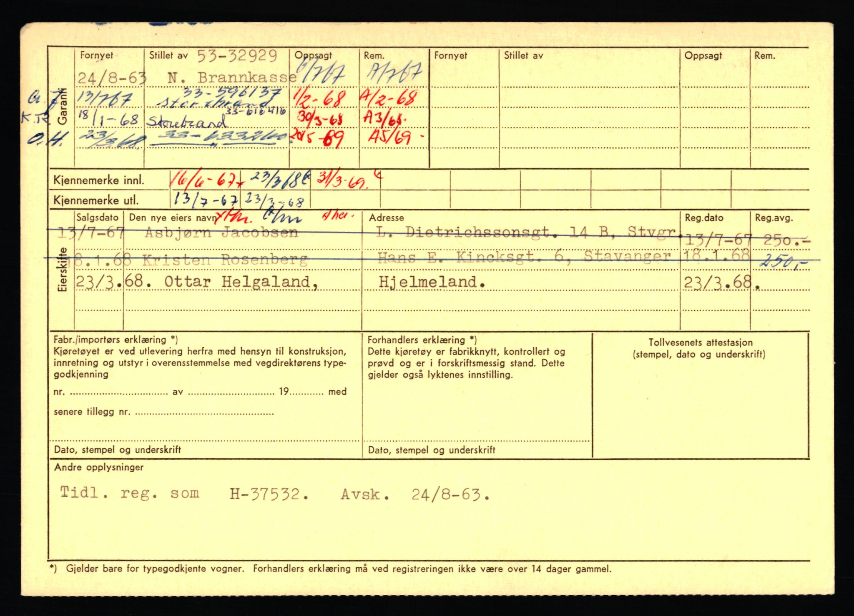Click the blue handwritten date 13/7-67 in Kjennemerke utl.
The width and height of the screenshot is (854, 616).
tap(206, 199)
